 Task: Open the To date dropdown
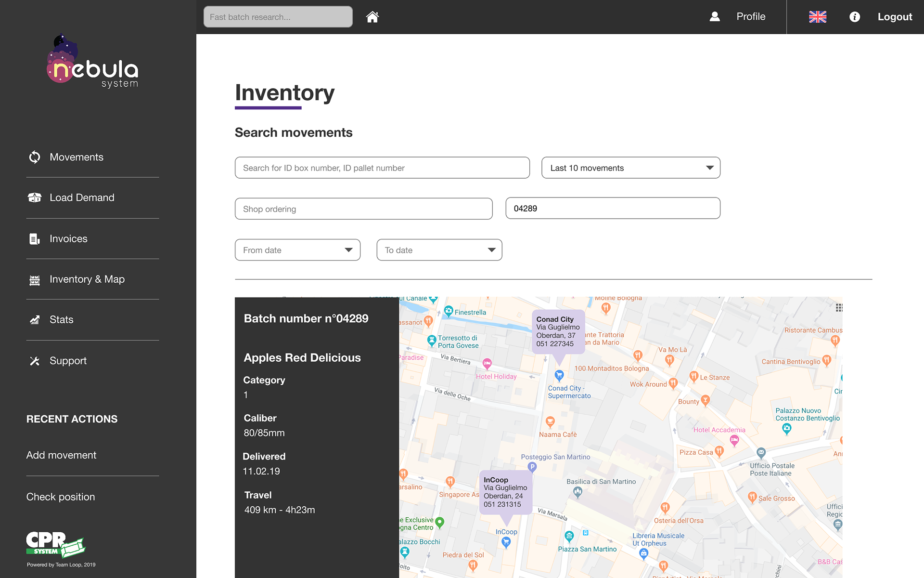[439, 250]
